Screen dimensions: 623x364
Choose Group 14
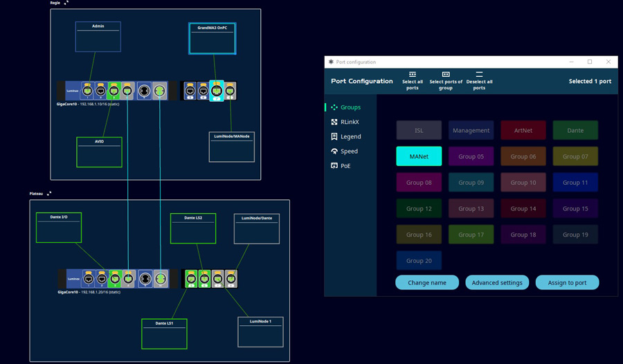523,208
